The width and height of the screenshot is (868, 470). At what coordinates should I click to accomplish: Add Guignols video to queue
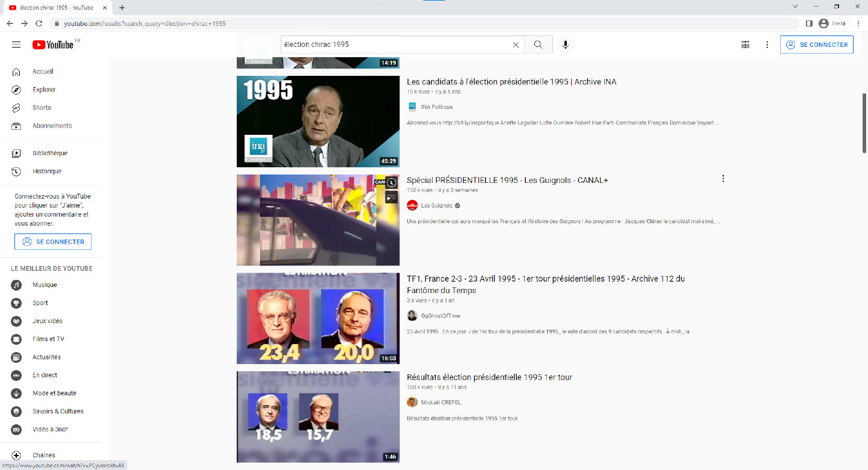[392, 197]
